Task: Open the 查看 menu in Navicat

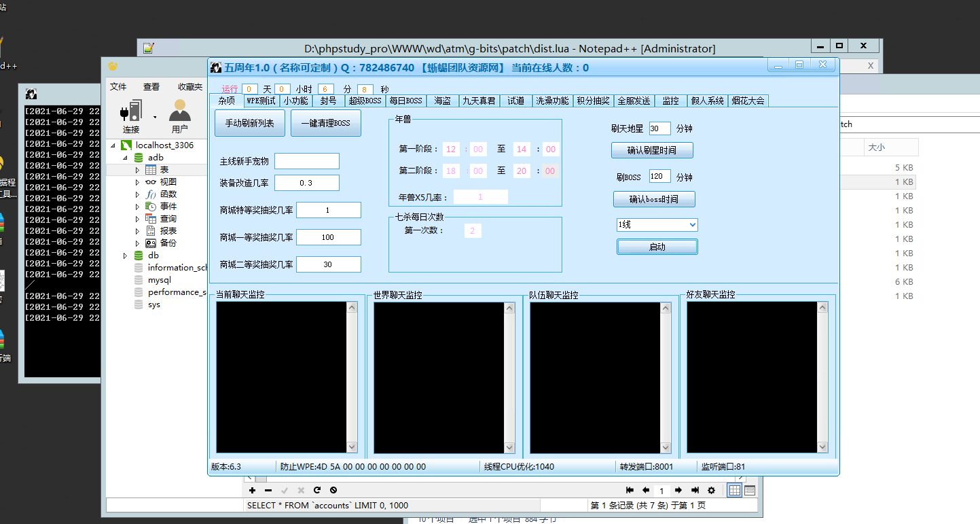Action: 151,86
